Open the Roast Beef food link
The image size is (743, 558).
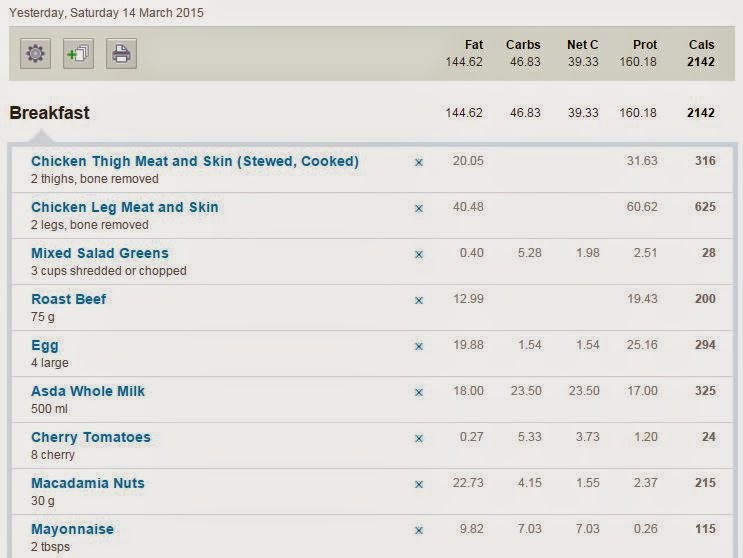tap(69, 299)
